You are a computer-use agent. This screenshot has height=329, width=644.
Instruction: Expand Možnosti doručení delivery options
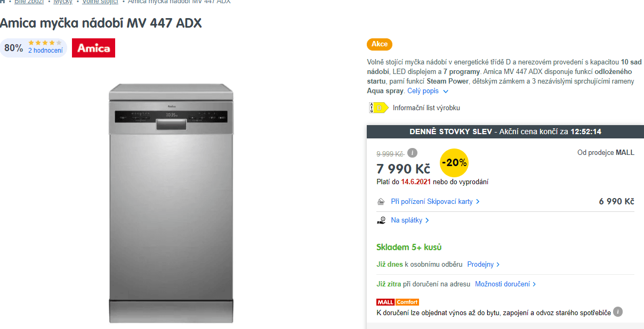505,284
